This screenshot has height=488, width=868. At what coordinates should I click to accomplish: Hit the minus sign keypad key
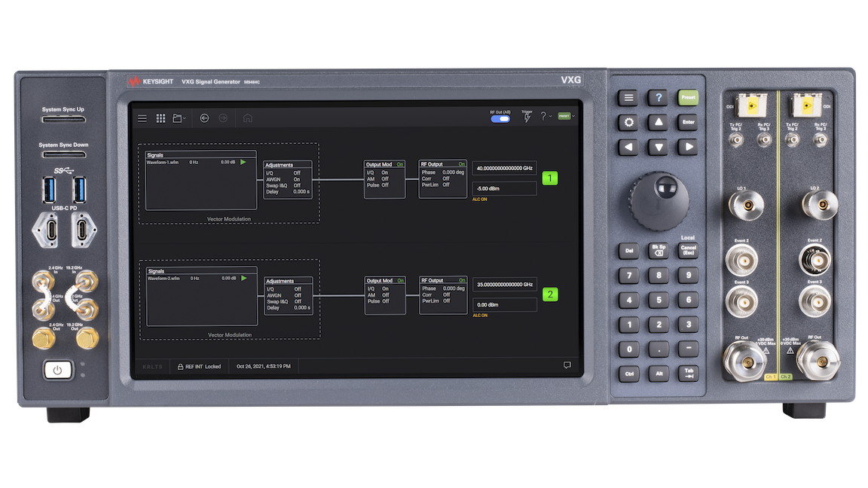pyautogui.click(x=689, y=349)
